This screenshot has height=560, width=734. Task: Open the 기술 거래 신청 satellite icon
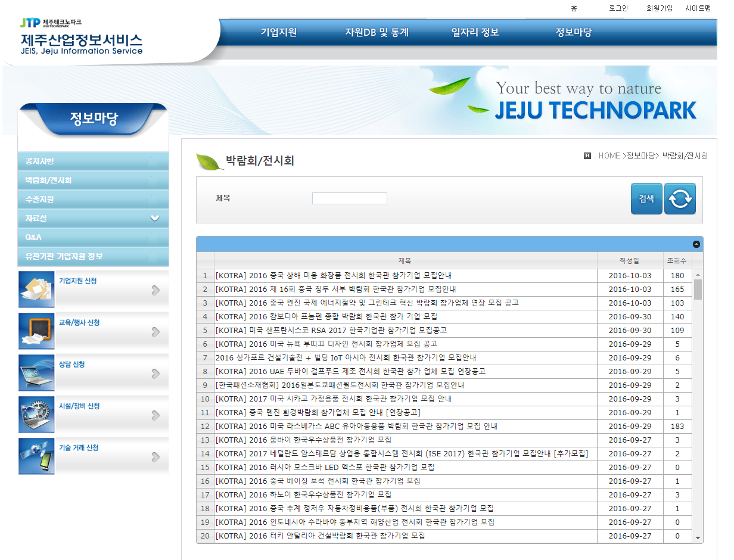point(36,456)
